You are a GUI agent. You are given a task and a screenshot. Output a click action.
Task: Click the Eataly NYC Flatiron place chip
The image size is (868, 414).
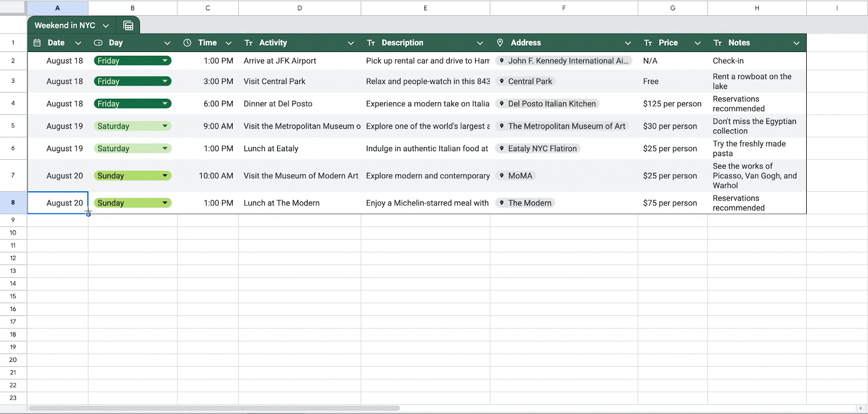(x=538, y=148)
